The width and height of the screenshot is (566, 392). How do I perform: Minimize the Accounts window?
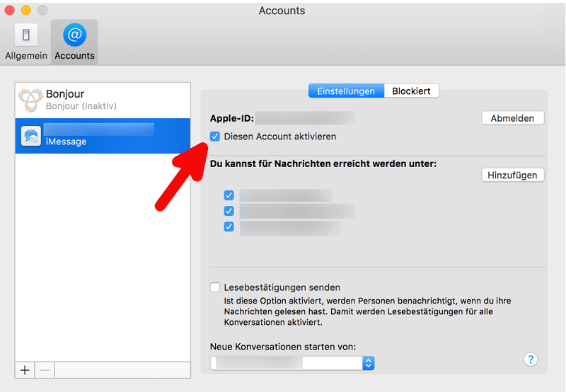pos(26,11)
